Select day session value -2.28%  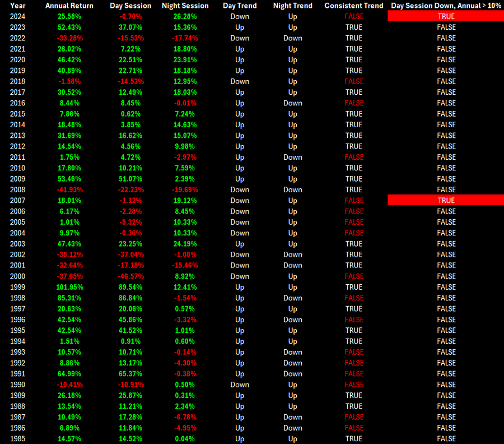[x=130, y=211]
